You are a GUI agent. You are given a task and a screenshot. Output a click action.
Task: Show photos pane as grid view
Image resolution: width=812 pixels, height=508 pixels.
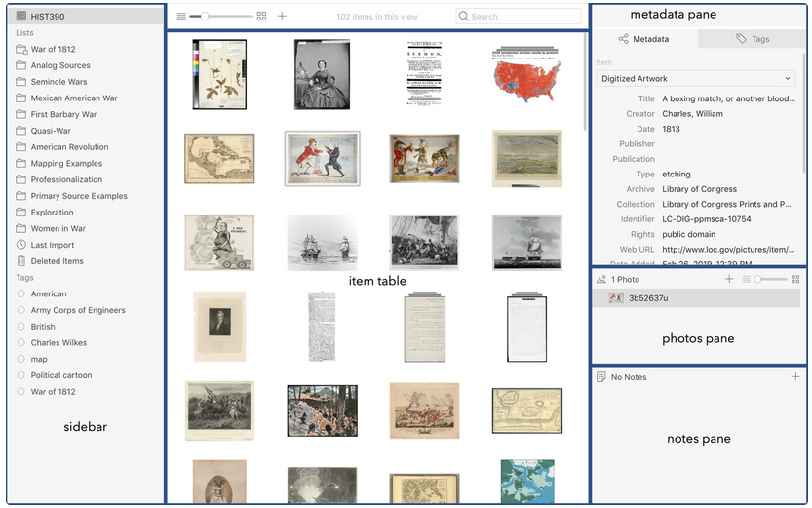pos(795,280)
